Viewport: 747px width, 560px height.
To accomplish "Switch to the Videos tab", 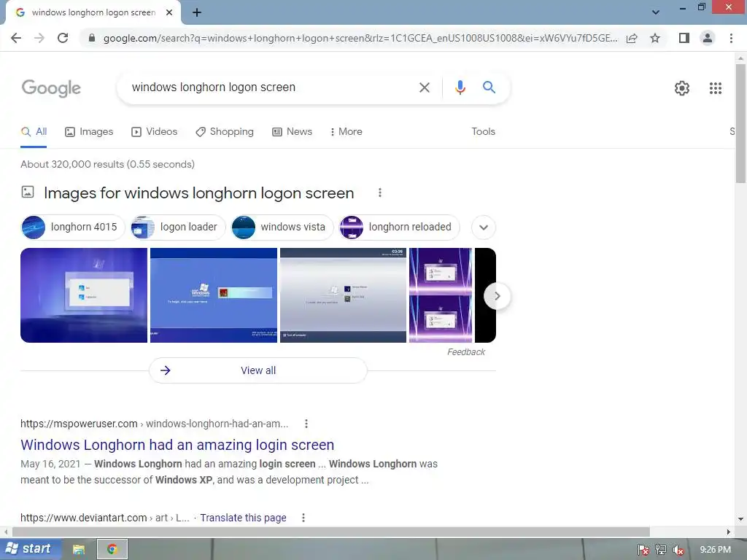I will tap(155, 132).
